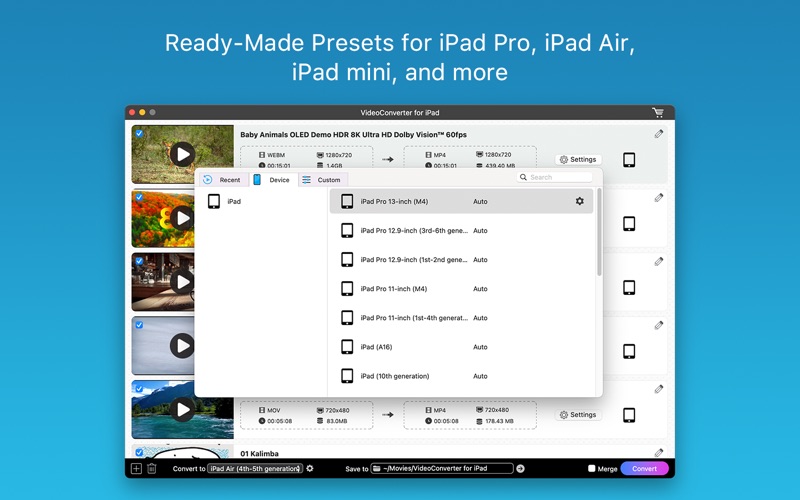800x500 pixels.
Task: Open gear settings next to Convert to
Action: tap(310, 468)
